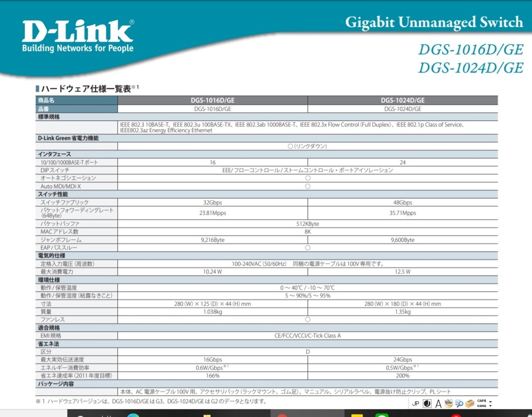Click the ※1 hardware version footnote text
This screenshot has width=532, height=417.
pos(151,401)
